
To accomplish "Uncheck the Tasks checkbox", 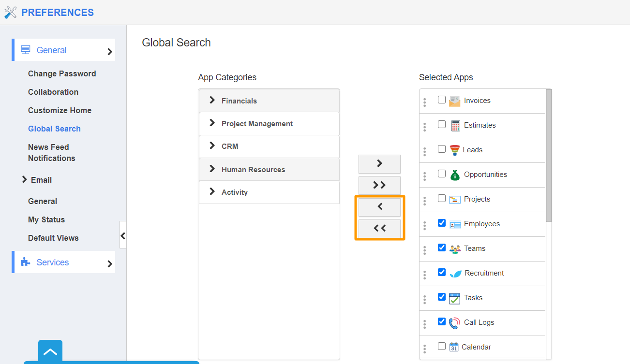I will [441, 297].
